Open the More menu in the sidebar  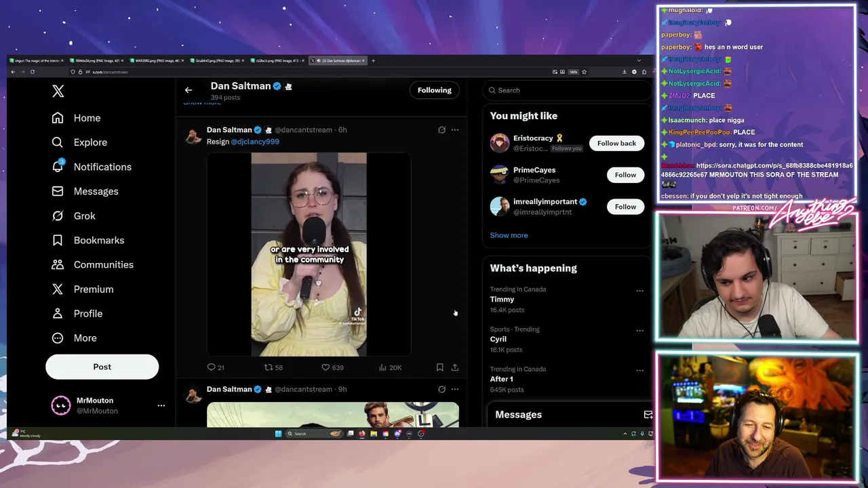[x=75, y=338]
